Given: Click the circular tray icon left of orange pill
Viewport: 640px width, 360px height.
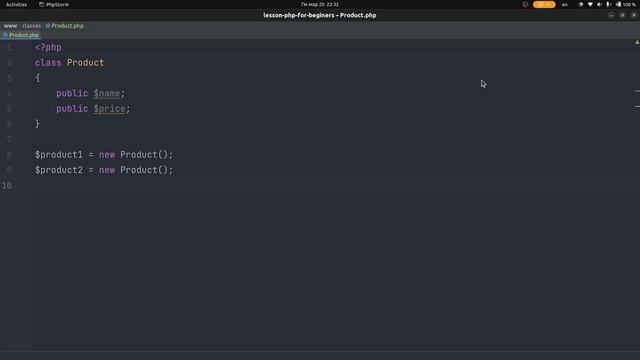Looking at the screenshot, I should (x=525, y=4).
